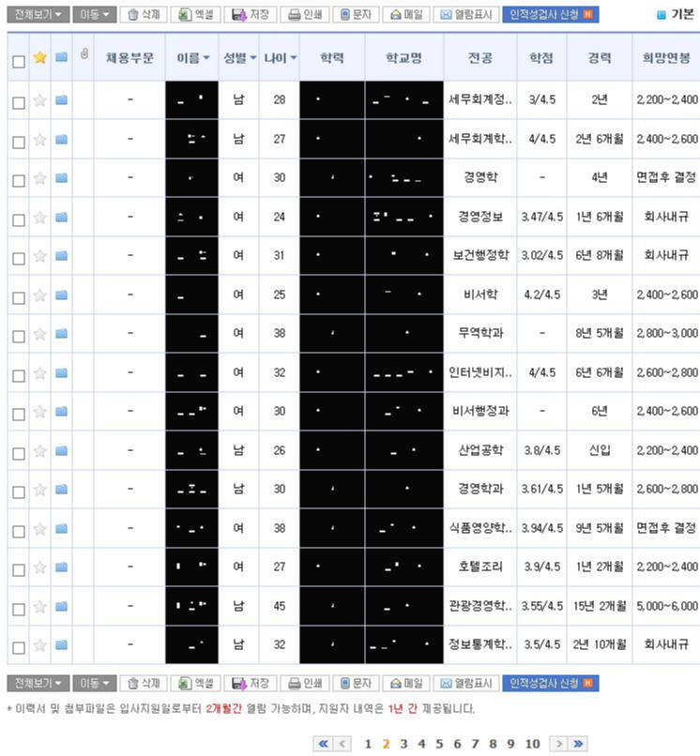Click the bottom 저장 button
Viewport: 700px width, 756px height.
point(250,683)
